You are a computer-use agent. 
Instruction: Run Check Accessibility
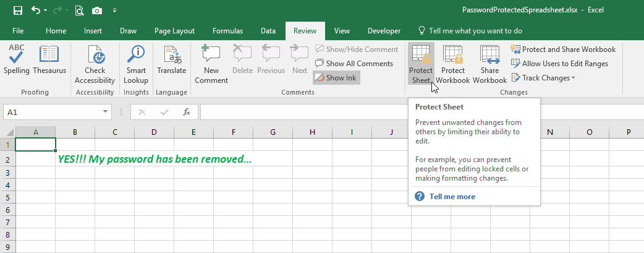click(x=95, y=64)
